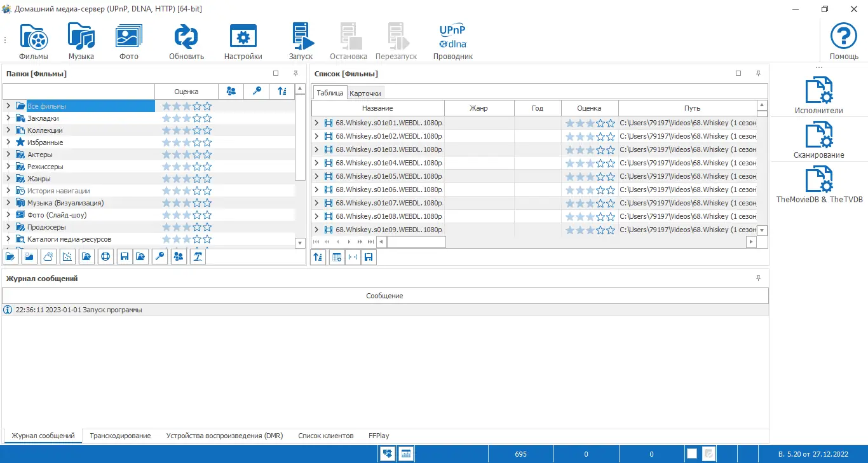Click the Сообщение column header
Screen dimensions: 868x463
pos(385,296)
